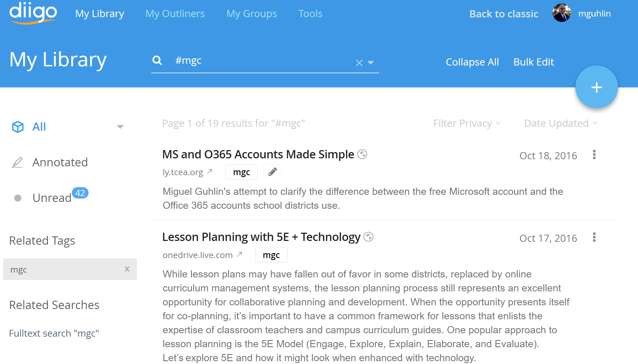Click the All cube icon

click(18, 127)
